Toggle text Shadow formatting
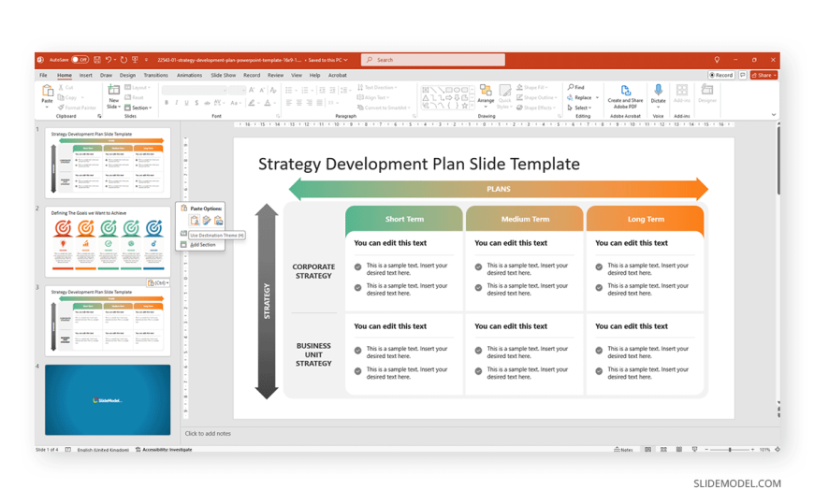 point(196,103)
